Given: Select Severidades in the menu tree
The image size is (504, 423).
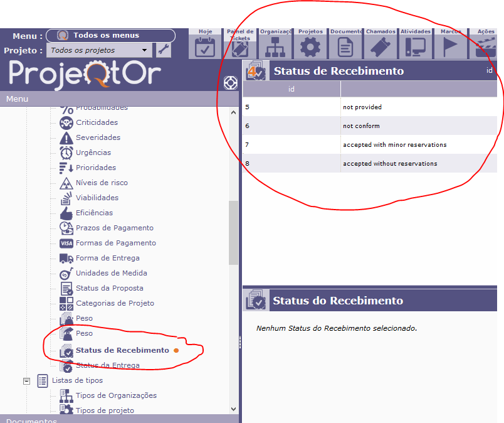Looking at the screenshot, I should click(98, 137).
